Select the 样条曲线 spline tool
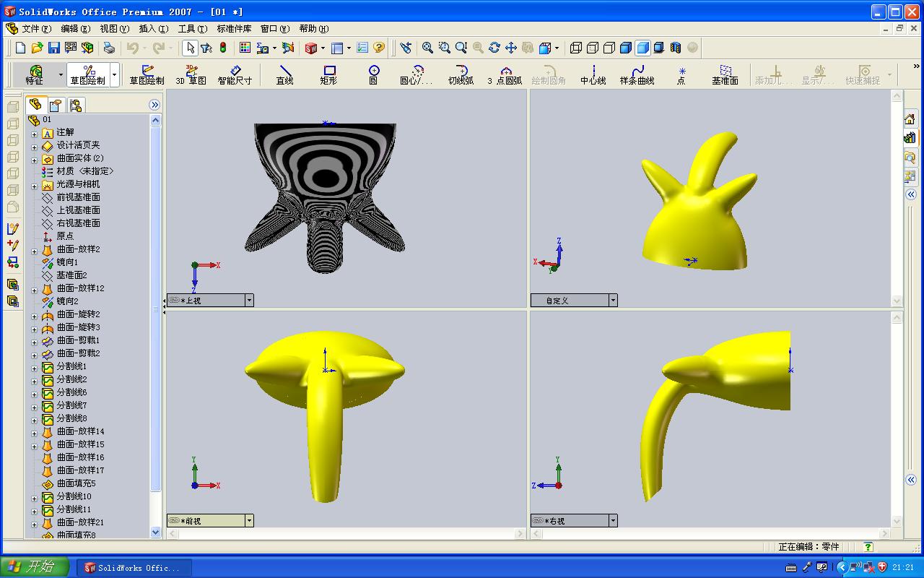924x578 pixels. (637, 74)
